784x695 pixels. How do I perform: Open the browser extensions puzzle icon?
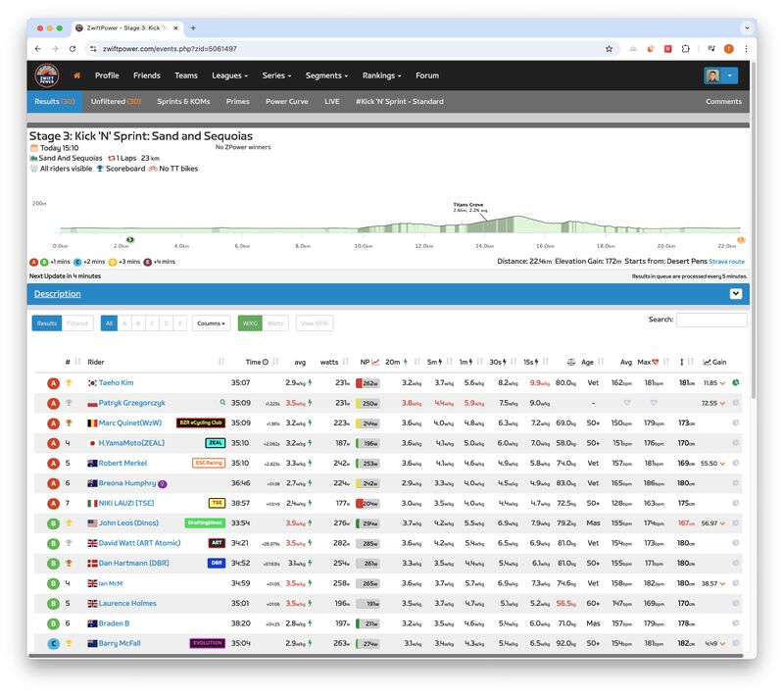click(686, 48)
